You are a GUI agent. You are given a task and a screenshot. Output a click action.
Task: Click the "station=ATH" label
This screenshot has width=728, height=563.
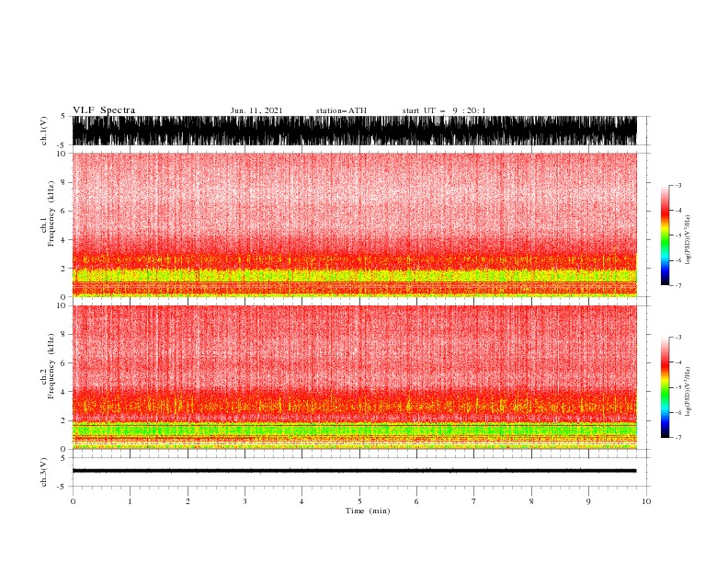[x=341, y=110]
